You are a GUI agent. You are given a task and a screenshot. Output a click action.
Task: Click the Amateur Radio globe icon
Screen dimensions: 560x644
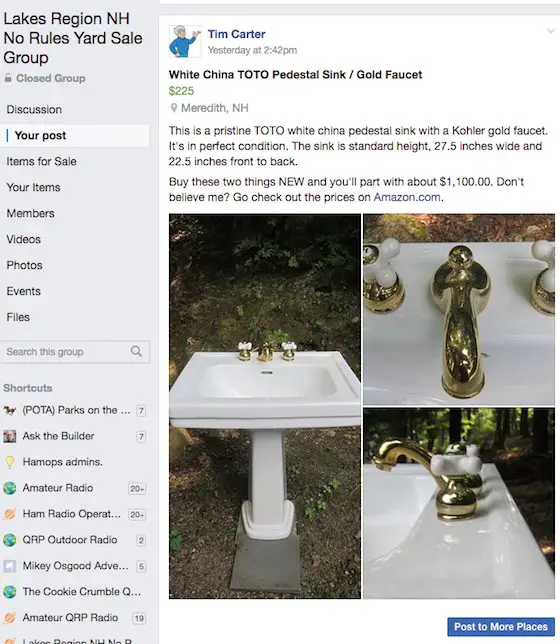(9, 488)
